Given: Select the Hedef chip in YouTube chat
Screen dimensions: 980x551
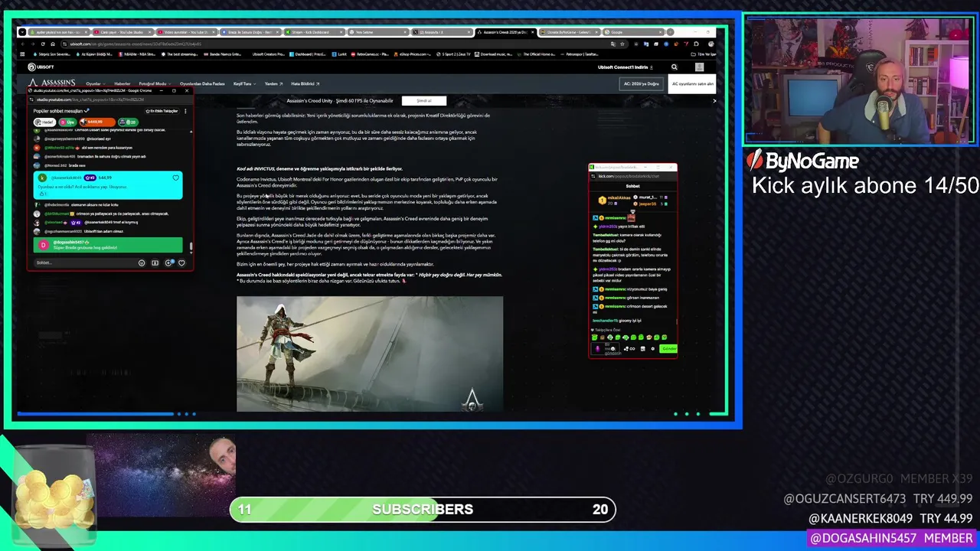Looking at the screenshot, I should tap(45, 122).
